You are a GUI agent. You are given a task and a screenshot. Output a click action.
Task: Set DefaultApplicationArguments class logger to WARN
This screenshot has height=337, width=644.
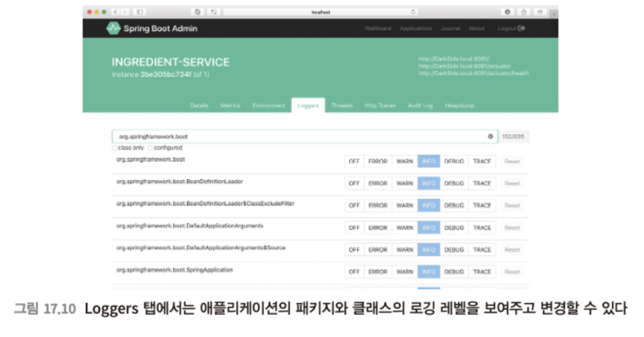405,228
